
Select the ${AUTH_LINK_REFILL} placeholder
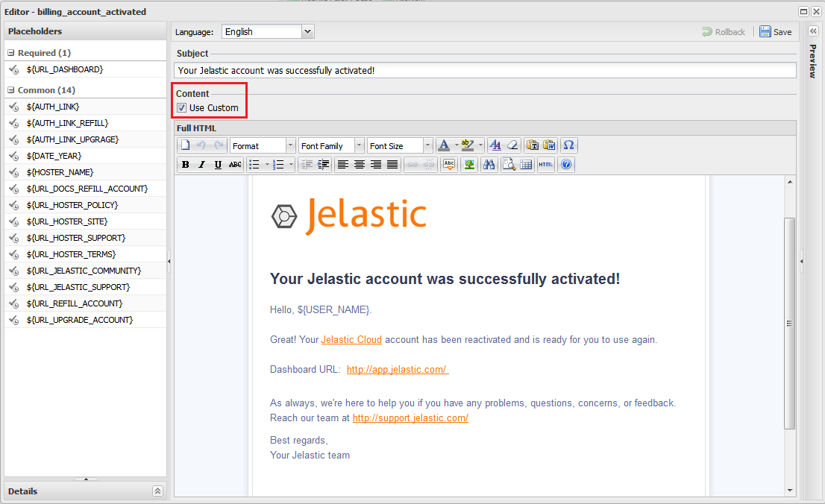pyautogui.click(x=85, y=123)
